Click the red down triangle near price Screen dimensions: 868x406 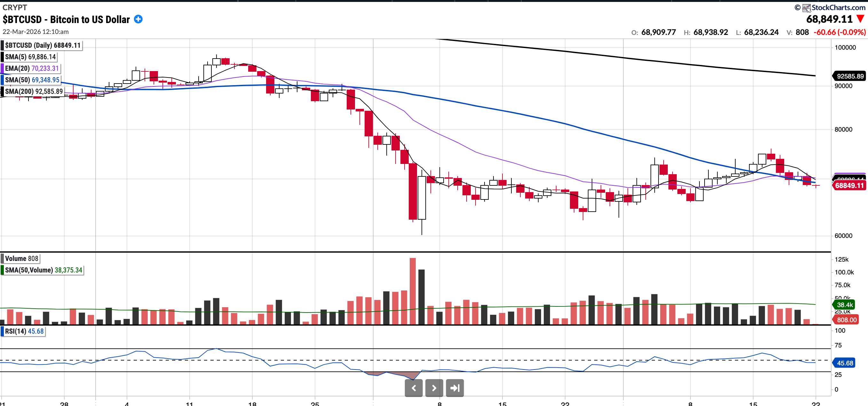[860, 19]
